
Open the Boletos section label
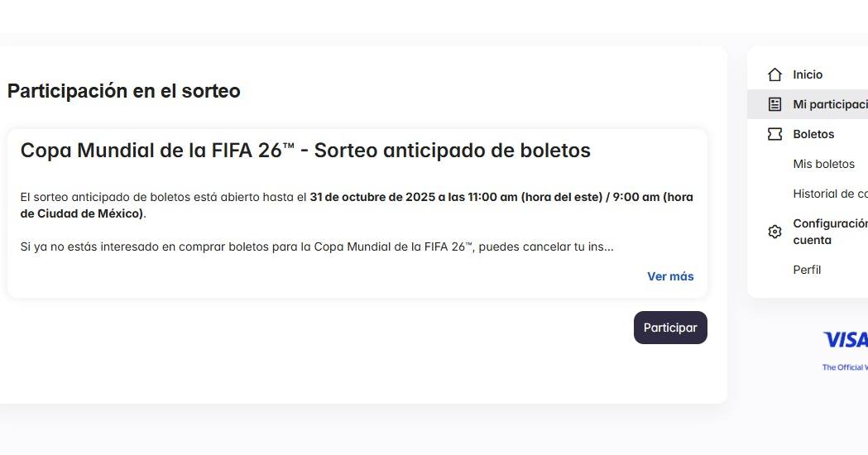coord(813,134)
